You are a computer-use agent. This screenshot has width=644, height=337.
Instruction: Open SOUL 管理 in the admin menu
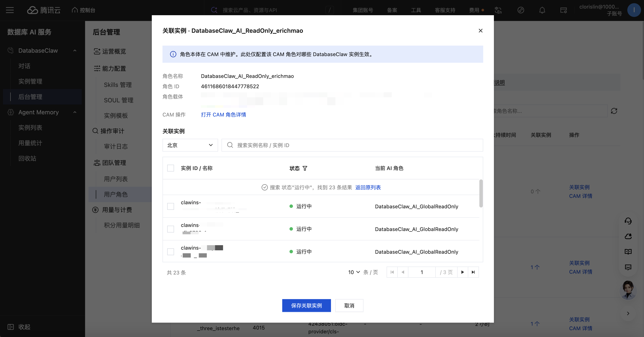pyautogui.click(x=118, y=100)
